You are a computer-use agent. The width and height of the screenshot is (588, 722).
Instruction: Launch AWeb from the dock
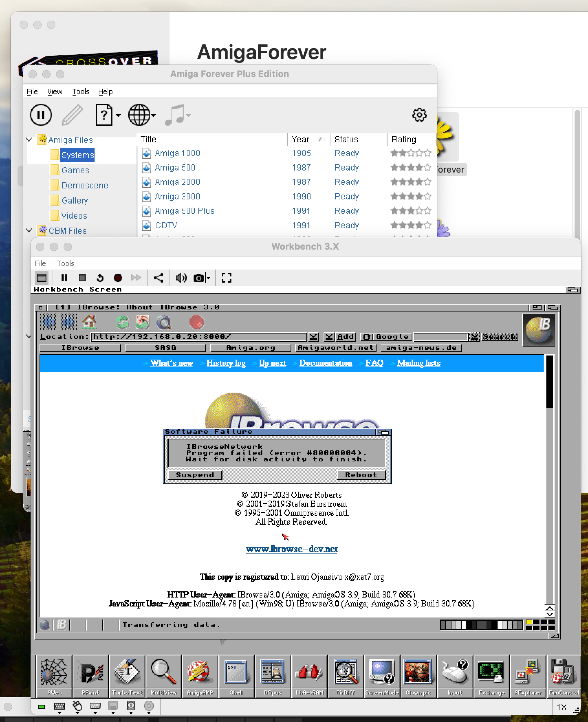coord(54,676)
